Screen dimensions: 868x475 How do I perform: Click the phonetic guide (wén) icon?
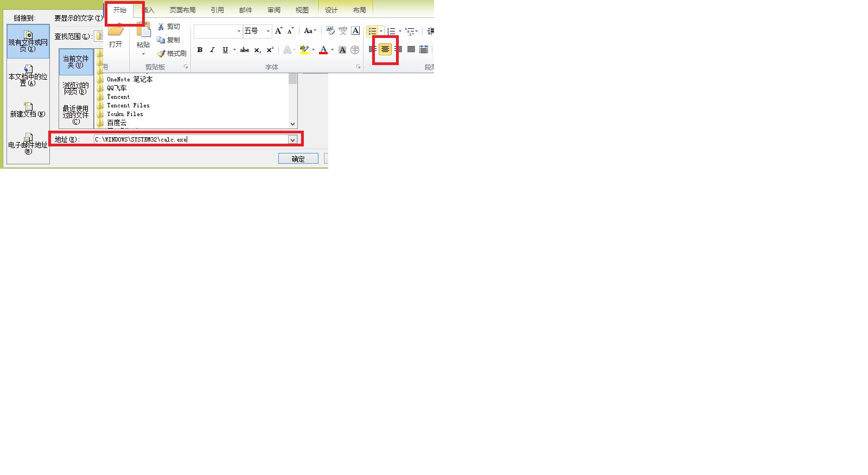click(x=343, y=31)
